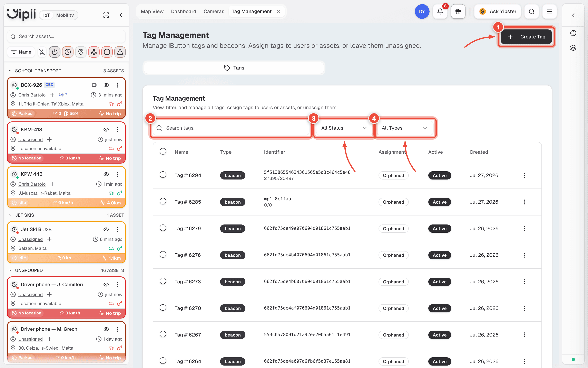This screenshot has height=368, width=588.
Task: Click Tag #16264 name
Action: (x=188, y=361)
